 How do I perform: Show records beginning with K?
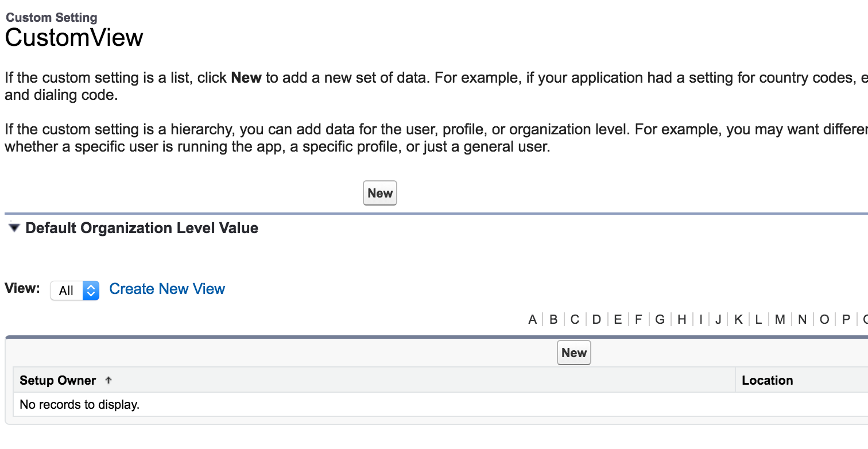[x=738, y=319]
